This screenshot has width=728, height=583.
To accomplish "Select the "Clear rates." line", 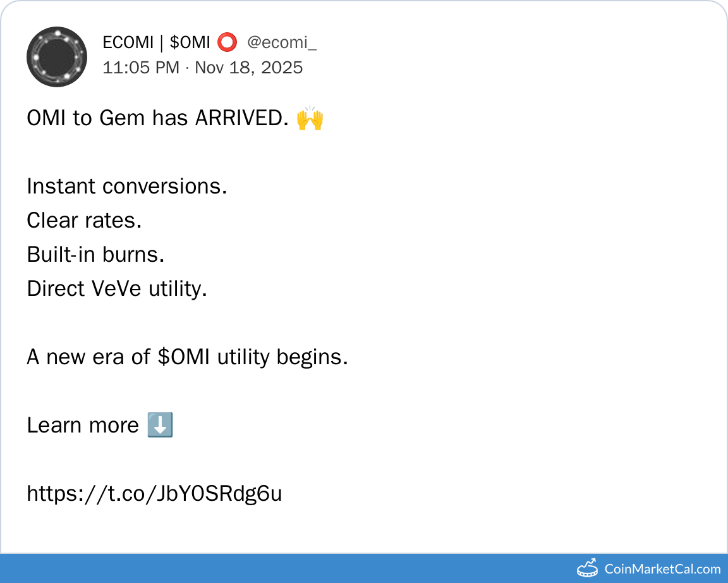I will click(84, 221).
